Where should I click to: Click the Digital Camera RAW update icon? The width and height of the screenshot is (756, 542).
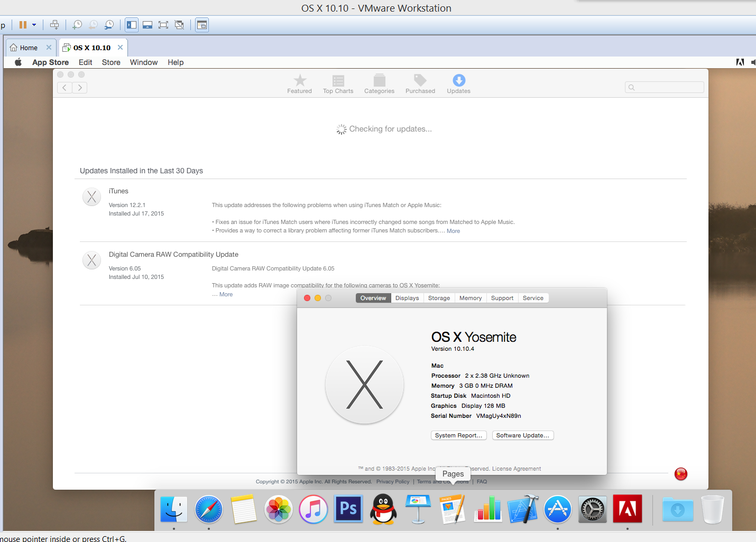tap(92, 260)
